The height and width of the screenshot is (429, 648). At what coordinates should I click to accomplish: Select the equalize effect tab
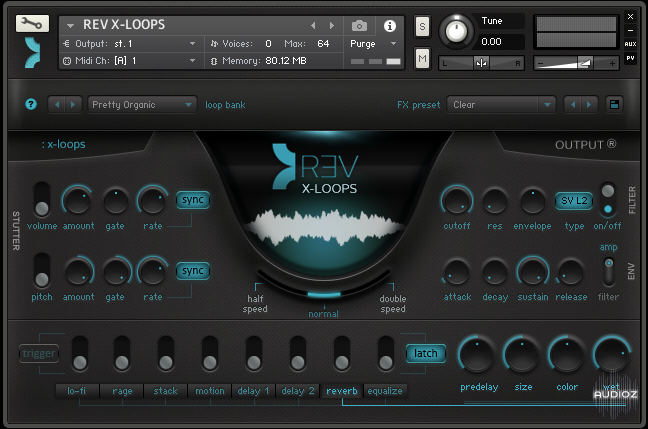coord(385,391)
